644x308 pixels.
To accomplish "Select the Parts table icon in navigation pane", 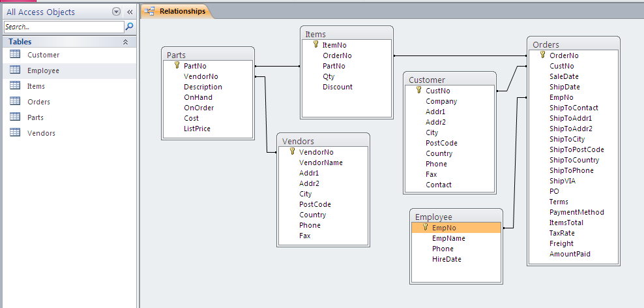I will (x=15, y=117).
